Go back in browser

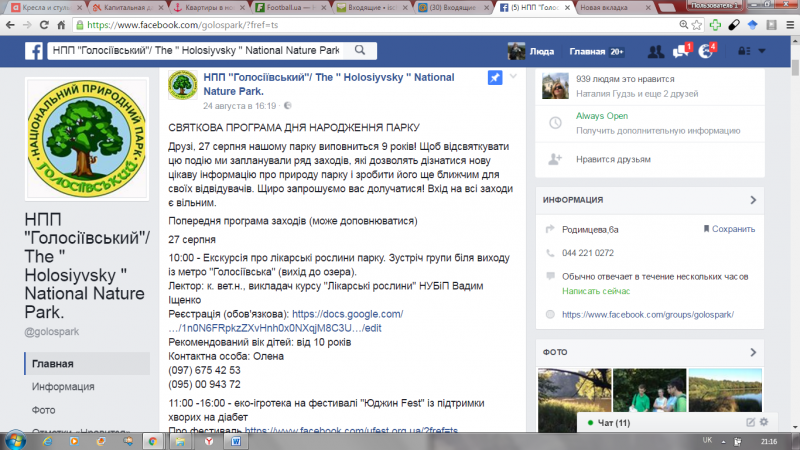point(10,24)
